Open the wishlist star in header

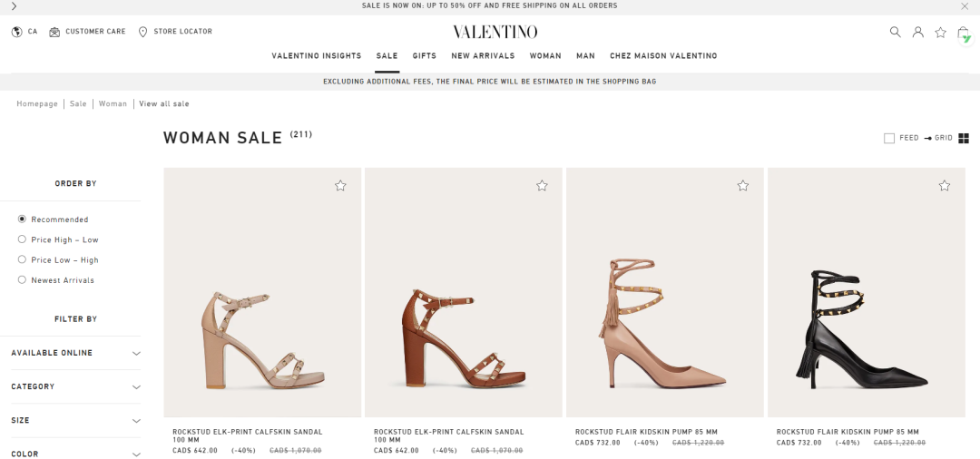pos(941,32)
